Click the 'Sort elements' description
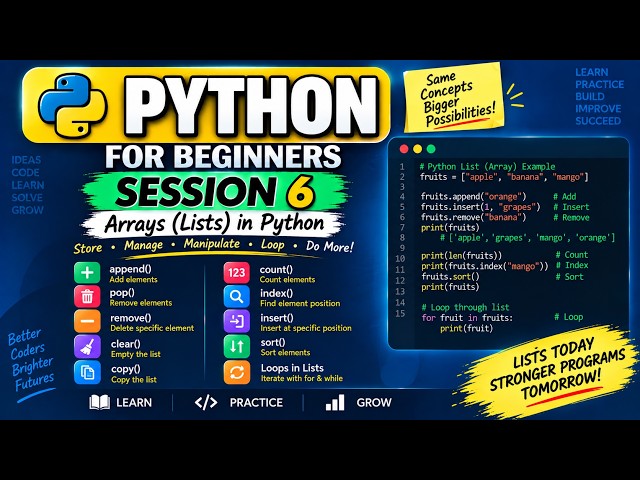Image resolution: width=640 pixels, height=480 pixels. (x=285, y=352)
